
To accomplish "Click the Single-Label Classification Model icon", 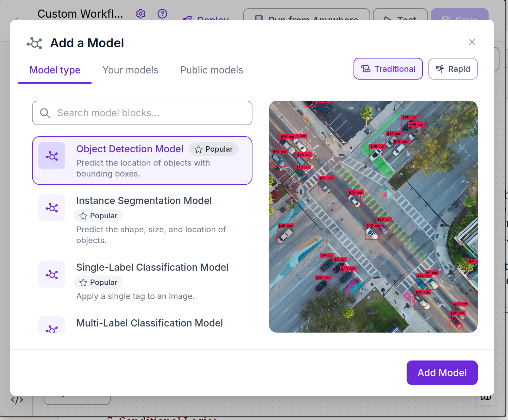I will [x=52, y=274].
